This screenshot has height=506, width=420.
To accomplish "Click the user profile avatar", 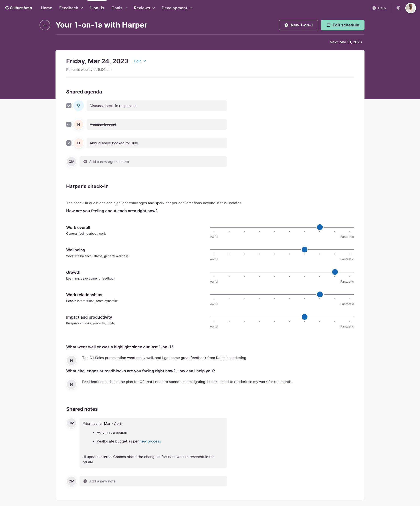I will [410, 8].
